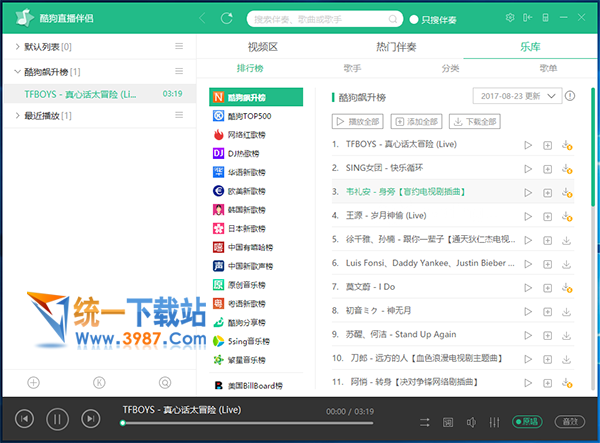This screenshot has height=443, width=600.
Task: Toggle the lyrics display icon
Action: (x=448, y=422)
